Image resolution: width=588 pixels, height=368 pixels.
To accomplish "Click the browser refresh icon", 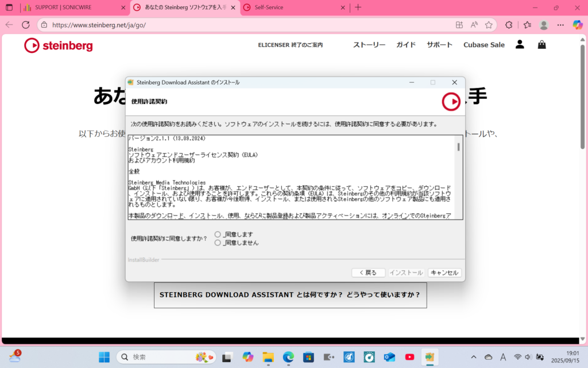I will pos(26,25).
